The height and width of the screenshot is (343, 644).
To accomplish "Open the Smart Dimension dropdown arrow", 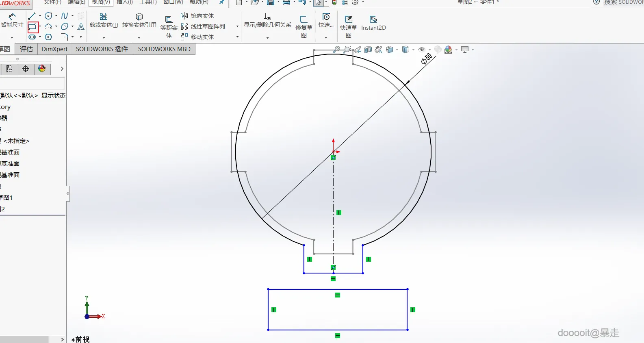I will click(12, 38).
